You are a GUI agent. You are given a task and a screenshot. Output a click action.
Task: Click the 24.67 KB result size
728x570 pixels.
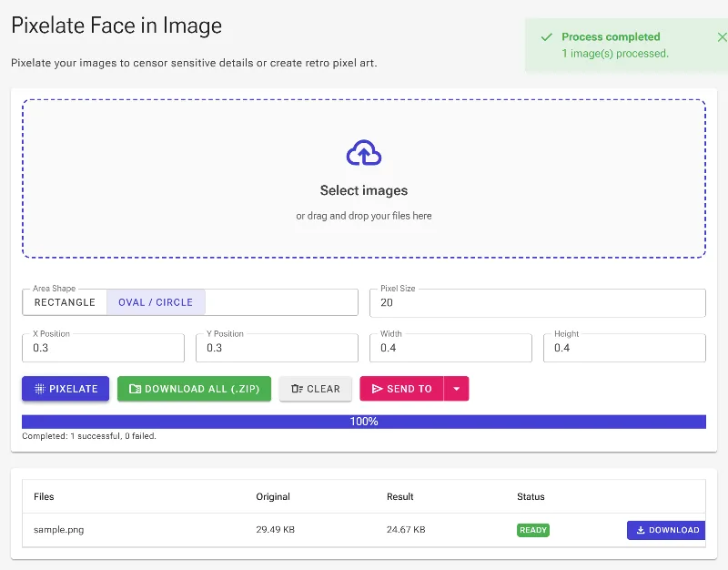[406, 530]
